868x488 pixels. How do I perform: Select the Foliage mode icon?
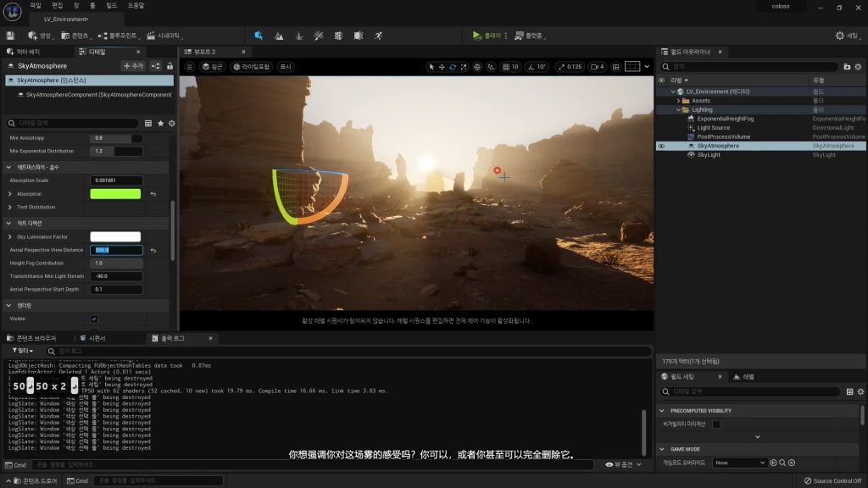(298, 36)
